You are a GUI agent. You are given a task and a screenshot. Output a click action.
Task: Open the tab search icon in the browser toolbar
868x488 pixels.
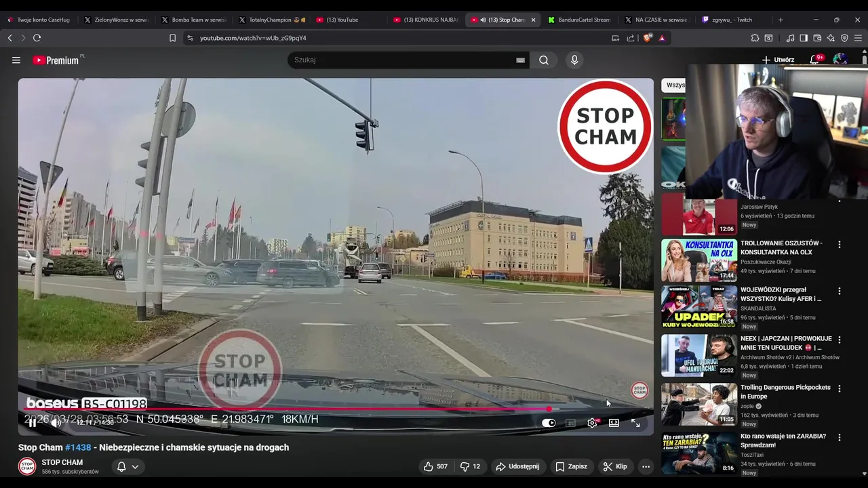pos(769,38)
